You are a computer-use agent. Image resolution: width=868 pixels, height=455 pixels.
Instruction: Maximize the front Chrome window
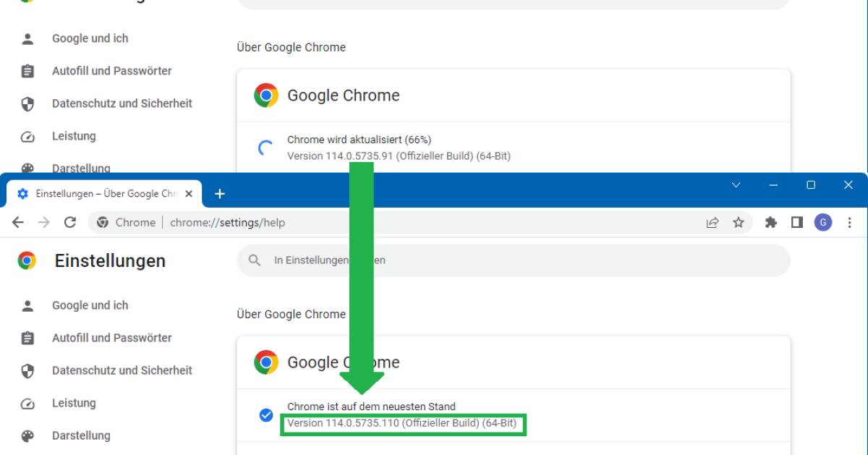click(811, 185)
